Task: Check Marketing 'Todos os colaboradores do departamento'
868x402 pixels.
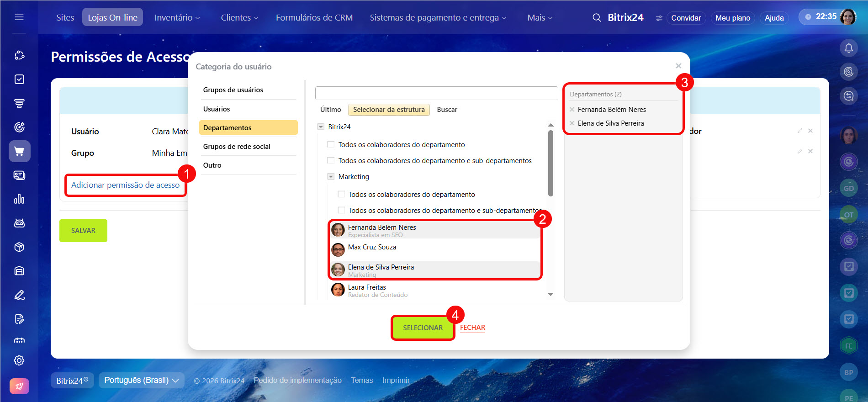Action: [341, 195]
